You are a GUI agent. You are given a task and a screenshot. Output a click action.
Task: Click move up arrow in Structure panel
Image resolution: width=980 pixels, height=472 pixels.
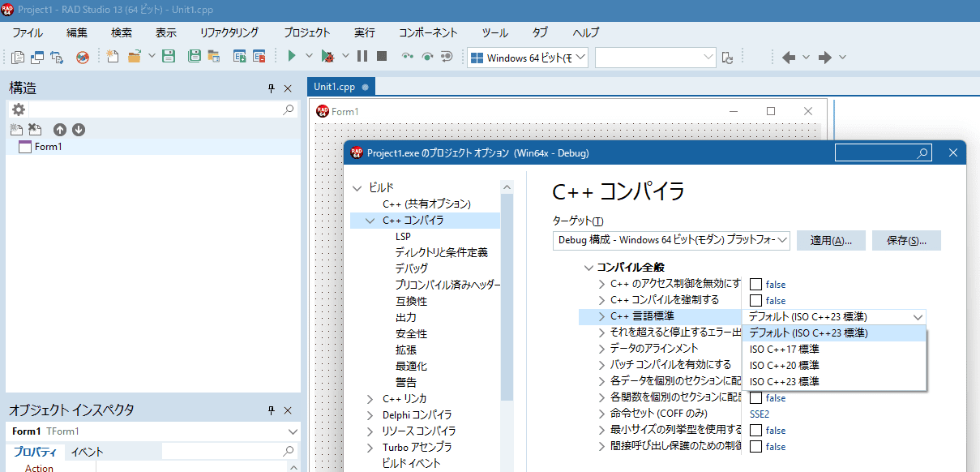(x=60, y=130)
